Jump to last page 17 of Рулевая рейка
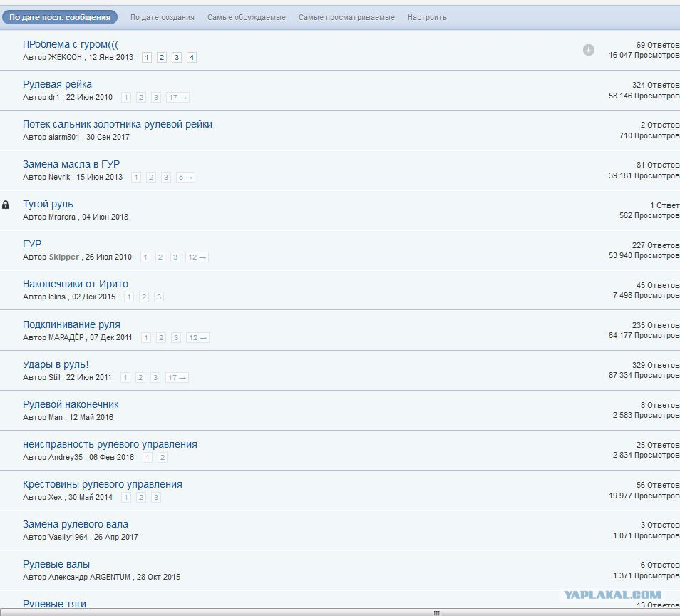 point(177,97)
